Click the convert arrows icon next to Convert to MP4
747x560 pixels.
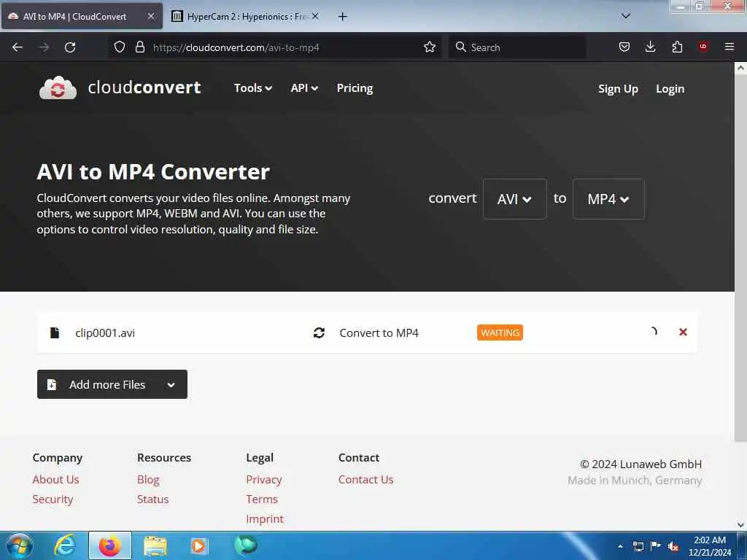[320, 332]
